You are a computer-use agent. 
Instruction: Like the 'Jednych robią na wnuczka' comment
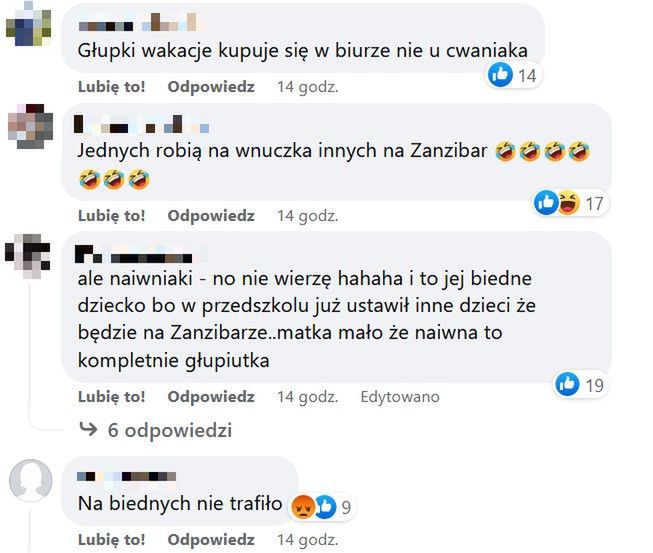click(x=112, y=216)
